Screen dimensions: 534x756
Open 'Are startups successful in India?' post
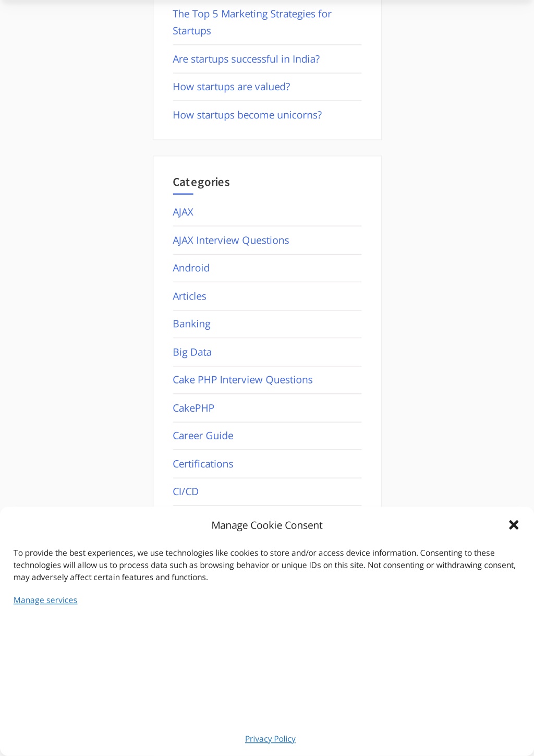pos(247,59)
